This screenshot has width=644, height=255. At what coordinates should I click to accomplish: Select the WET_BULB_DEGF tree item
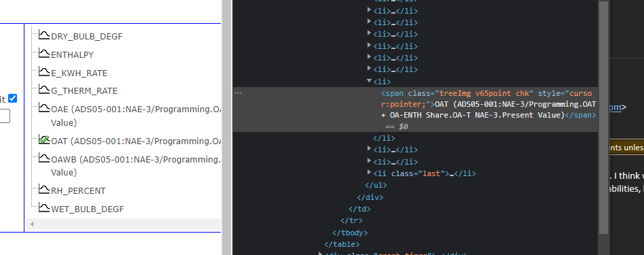pyautogui.click(x=87, y=209)
